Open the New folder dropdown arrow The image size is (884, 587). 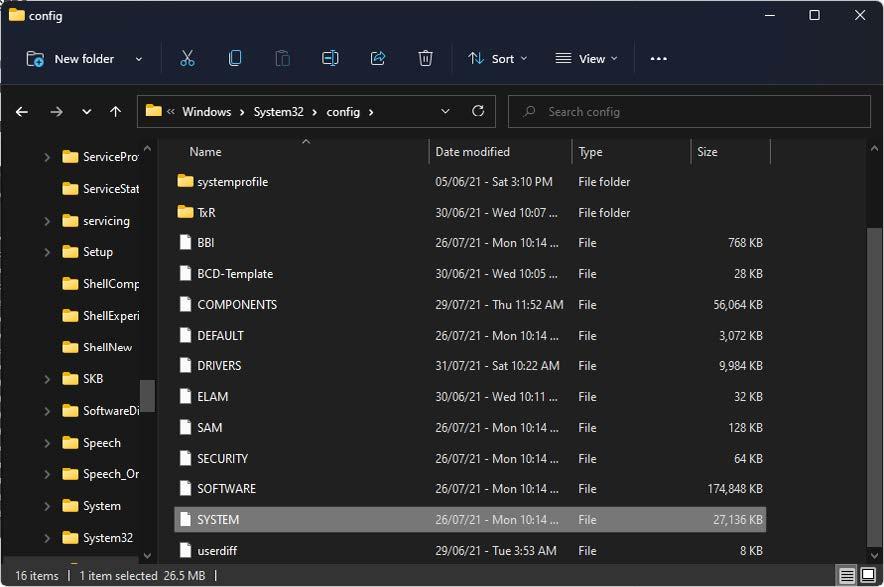(139, 59)
